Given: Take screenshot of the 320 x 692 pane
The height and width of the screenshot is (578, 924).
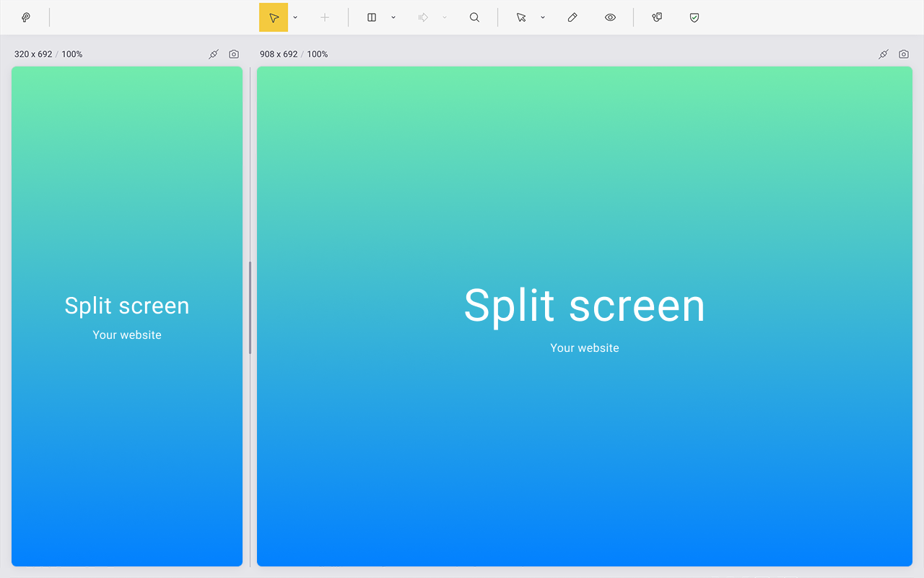Looking at the screenshot, I should click(x=234, y=54).
